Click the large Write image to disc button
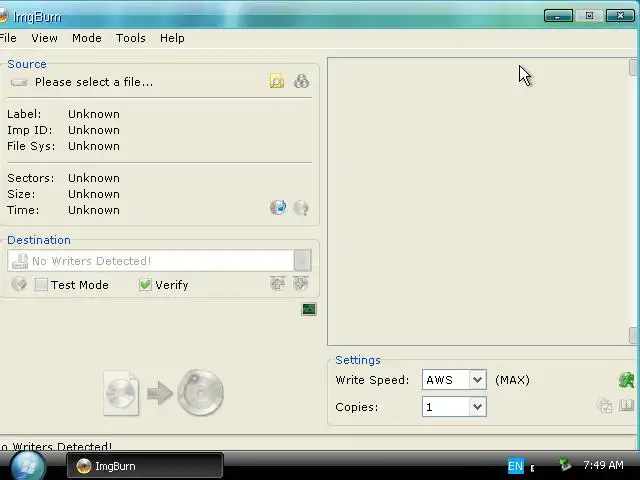 [x=163, y=392]
